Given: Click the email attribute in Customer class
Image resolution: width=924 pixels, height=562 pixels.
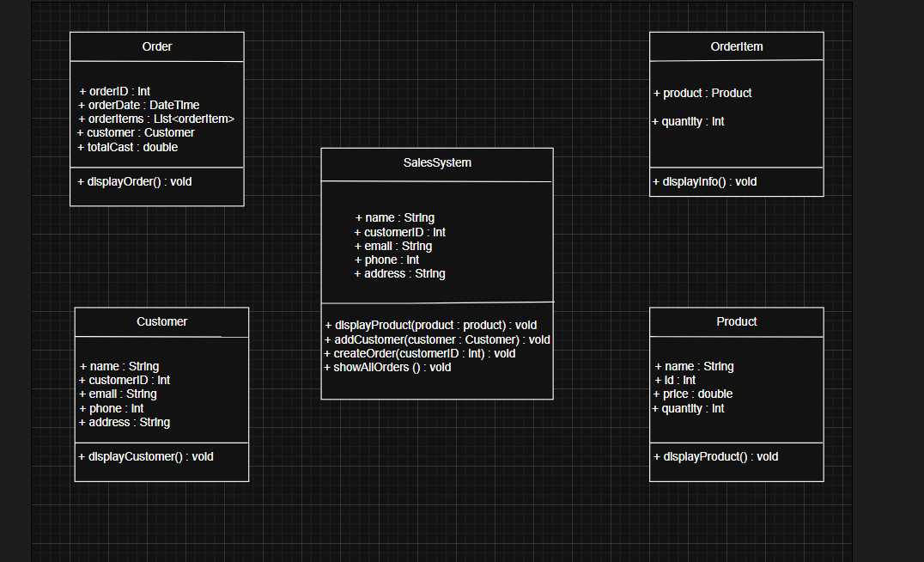Looking at the screenshot, I should (118, 394).
